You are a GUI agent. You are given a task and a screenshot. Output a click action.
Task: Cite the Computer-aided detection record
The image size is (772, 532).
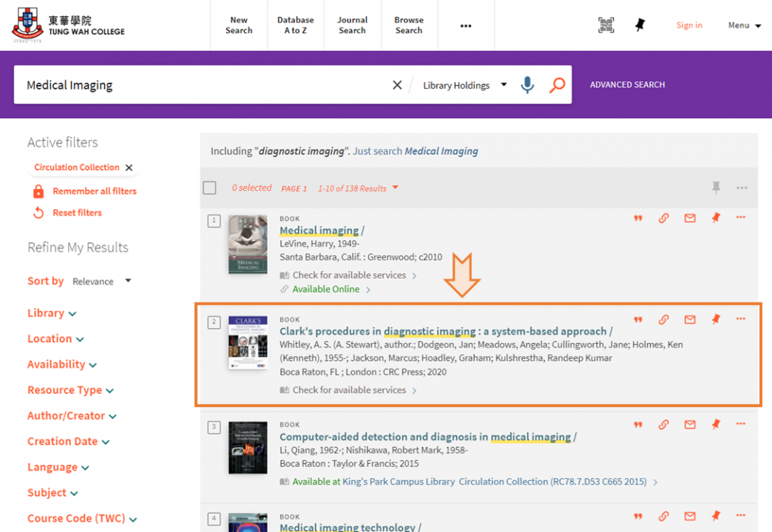pyautogui.click(x=638, y=425)
